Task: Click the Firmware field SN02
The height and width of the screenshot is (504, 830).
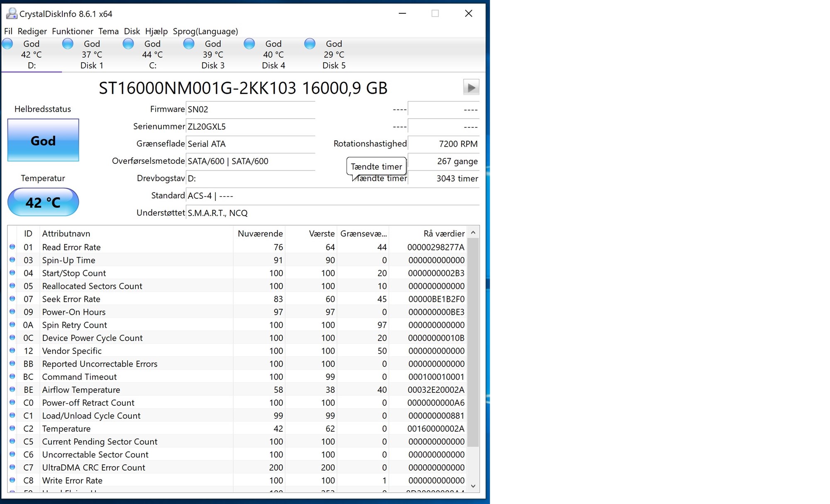Action: (251, 110)
